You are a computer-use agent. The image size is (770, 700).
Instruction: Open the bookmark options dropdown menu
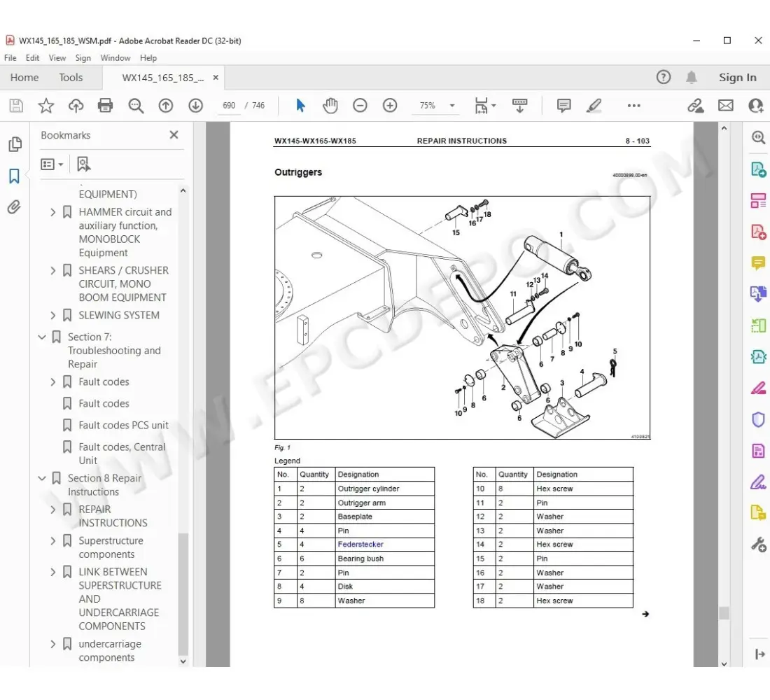(52, 164)
